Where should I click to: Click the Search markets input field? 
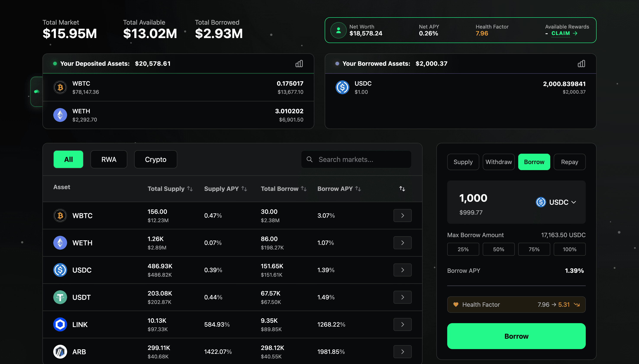(355, 159)
